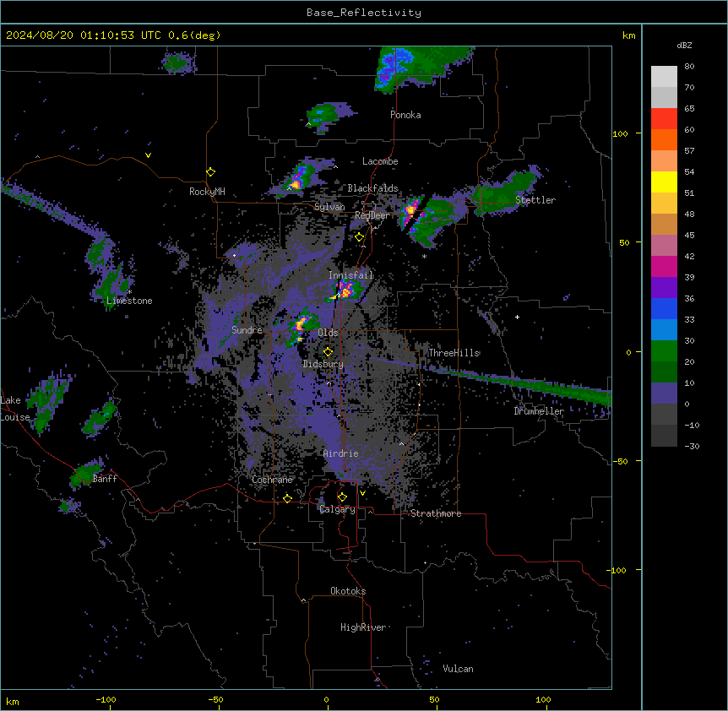This screenshot has width=728, height=711.
Task: Click the yellow diamond marker above Calgary label
Action: (x=342, y=497)
